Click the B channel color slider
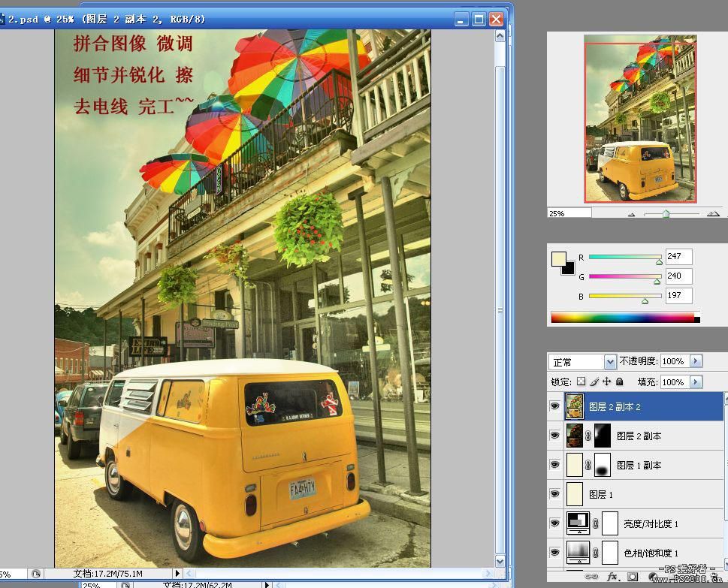The width and height of the screenshot is (728, 588). [x=625, y=296]
